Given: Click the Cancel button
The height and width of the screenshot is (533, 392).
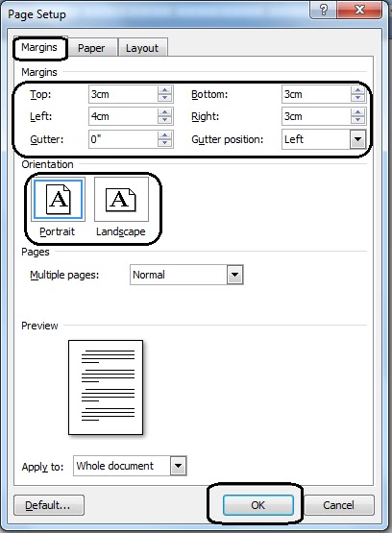Looking at the screenshot, I should [x=338, y=505].
